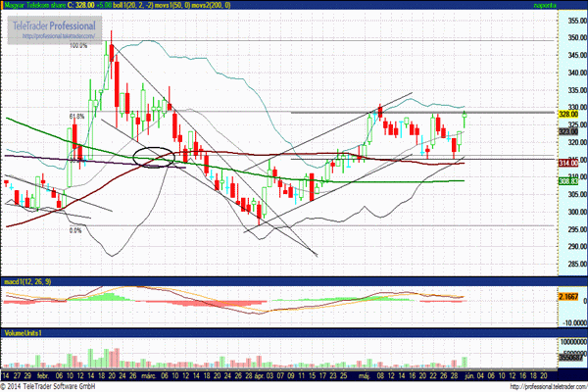This screenshot has width=588, height=392.
Task: Click the yellow 328.00 last price tag
Action: point(568,115)
